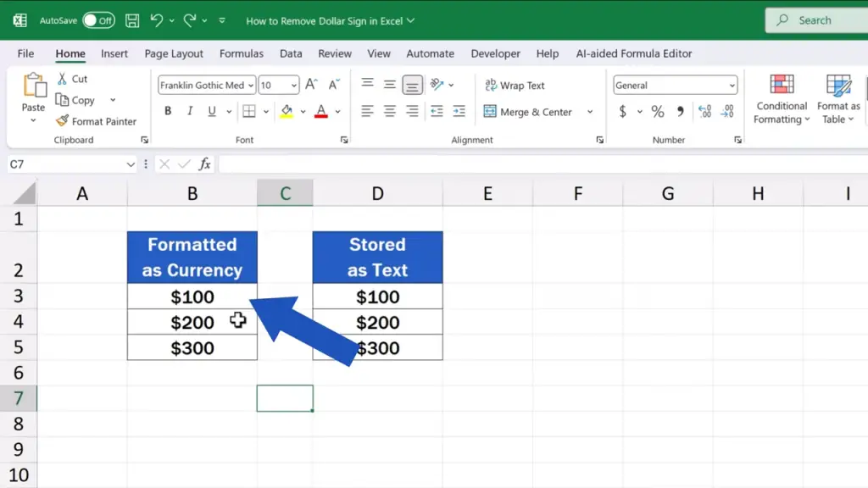Screen dimensions: 868x488
Task: Select cell B3 containing $100
Action: [x=192, y=297]
